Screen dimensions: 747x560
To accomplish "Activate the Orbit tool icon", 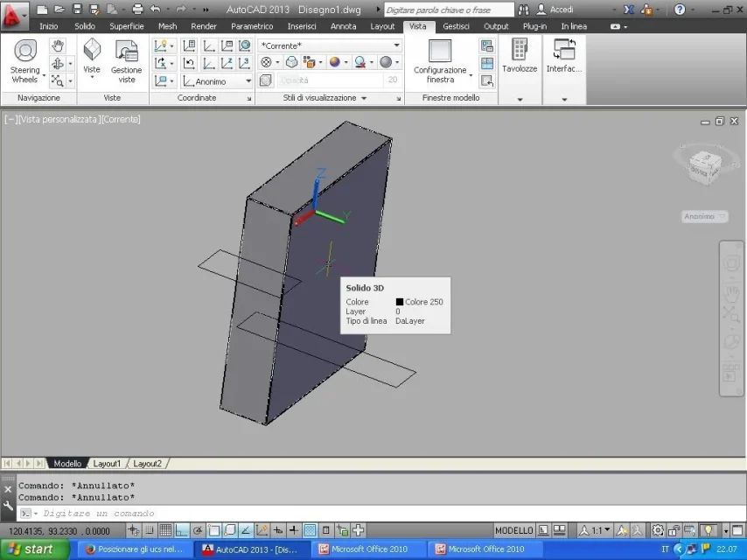I will (x=58, y=63).
